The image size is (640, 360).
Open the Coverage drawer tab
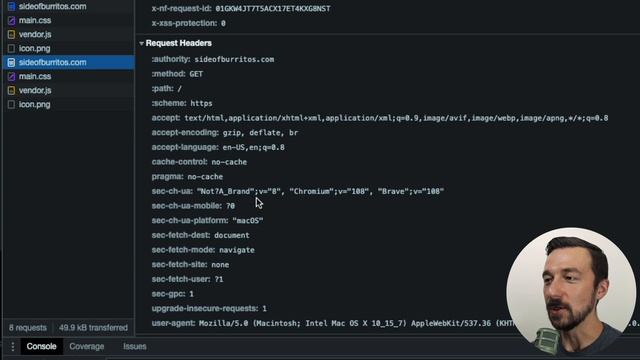pyautogui.click(x=87, y=347)
